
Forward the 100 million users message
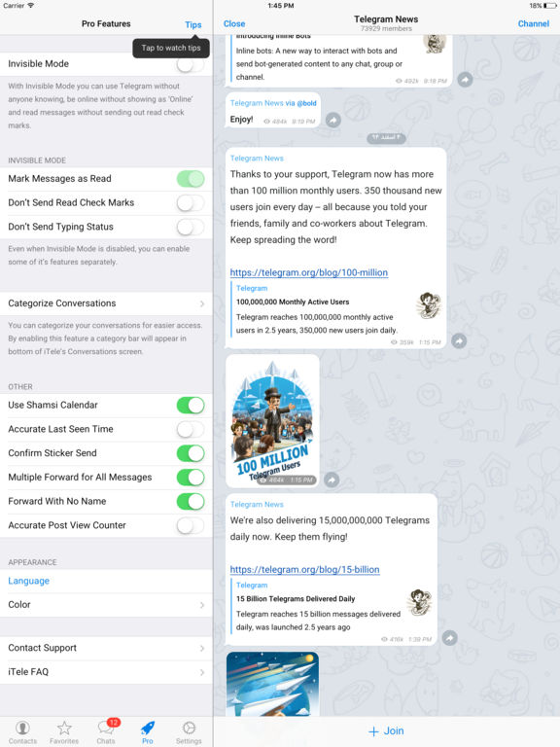click(x=459, y=340)
